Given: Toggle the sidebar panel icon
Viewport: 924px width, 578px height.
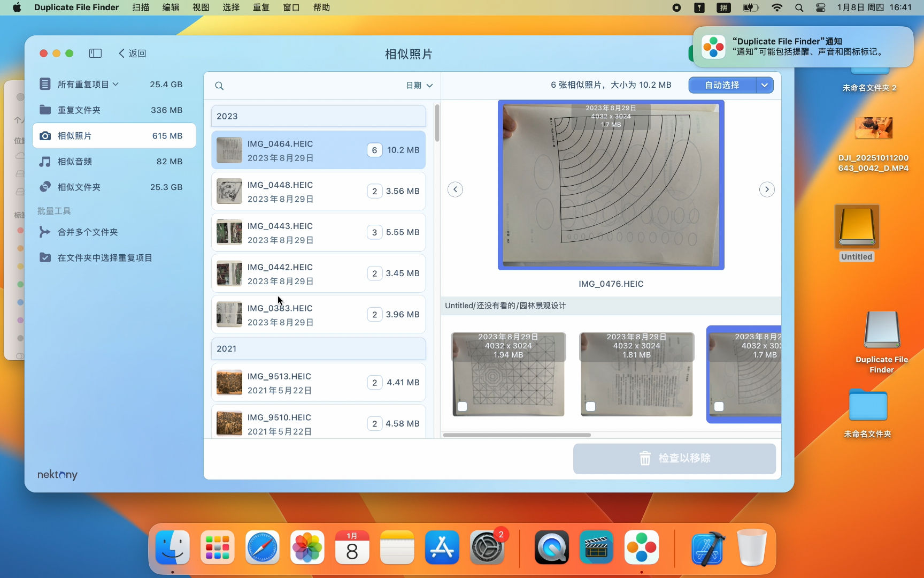Looking at the screenshot, I should [95, 53].
